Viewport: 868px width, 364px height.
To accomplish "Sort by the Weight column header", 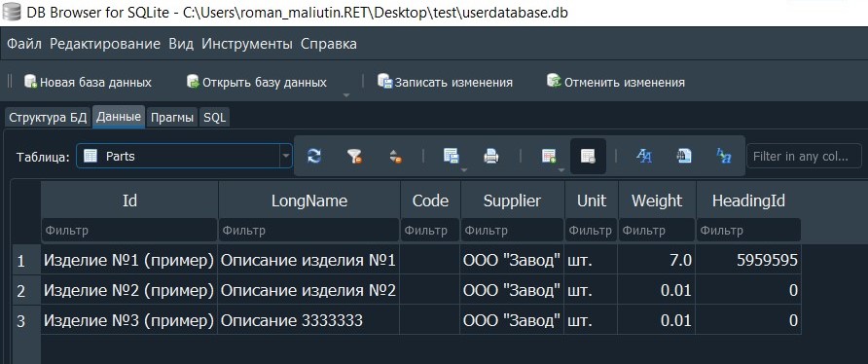I will tap(657, 200).
